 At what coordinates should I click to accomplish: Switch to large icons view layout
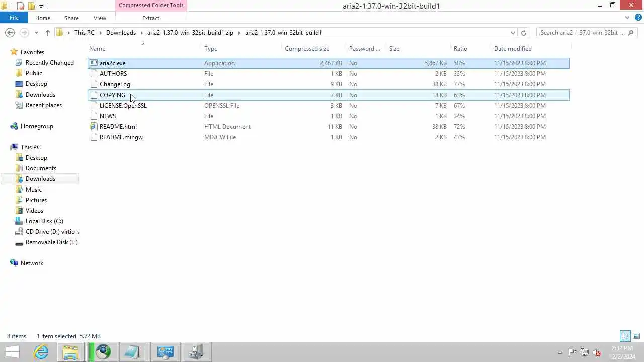pos(636,336)
